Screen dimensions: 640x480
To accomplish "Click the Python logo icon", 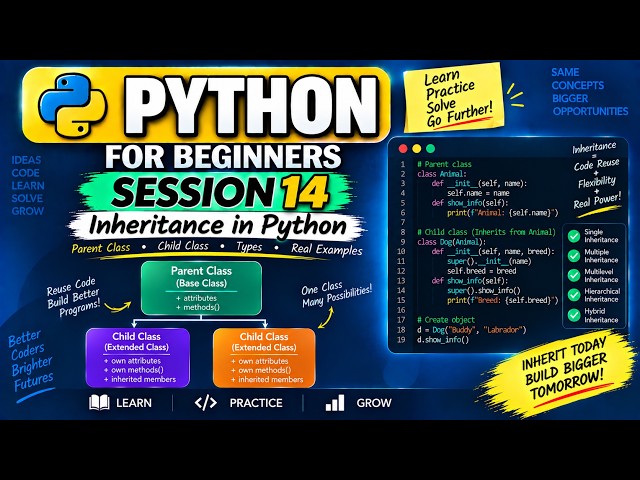I will [72, 106].
